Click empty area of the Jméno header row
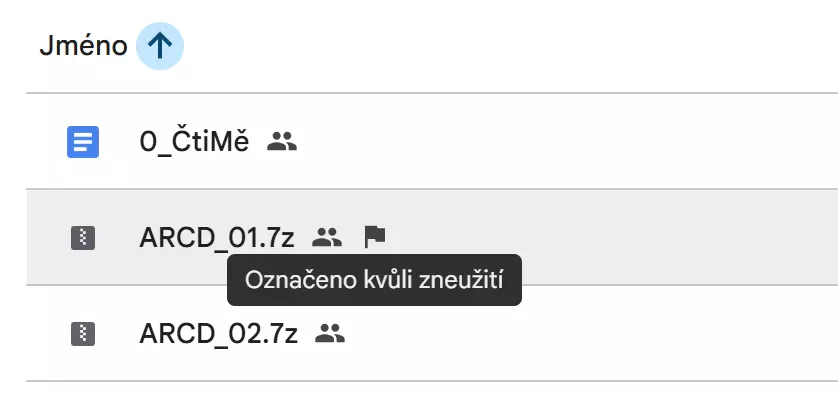The height and width of the screenshot is (393, 838). (508, 47)
